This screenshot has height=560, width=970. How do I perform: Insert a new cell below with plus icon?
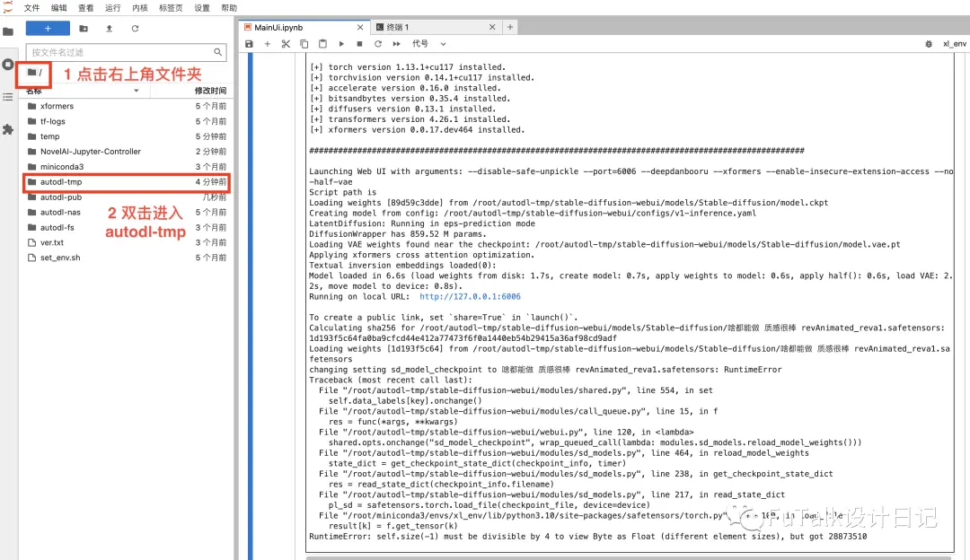[268, 44]
